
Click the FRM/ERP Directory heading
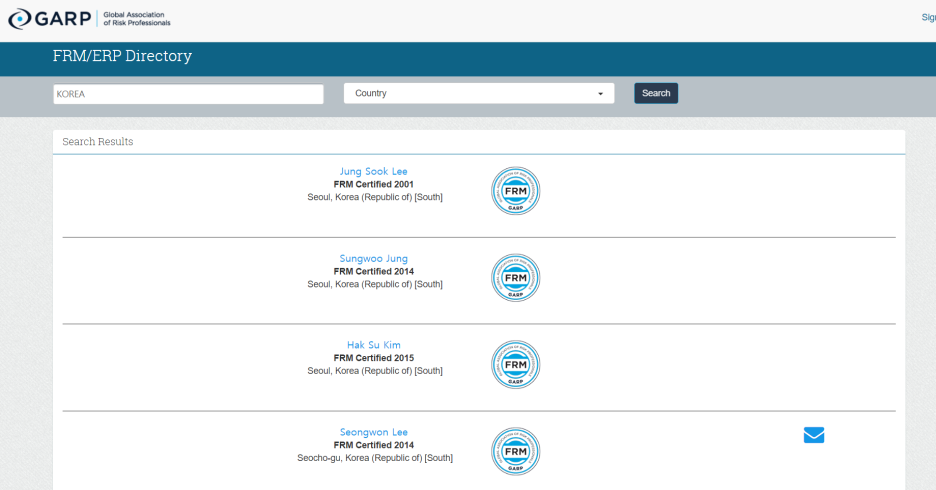click(122, 56)
